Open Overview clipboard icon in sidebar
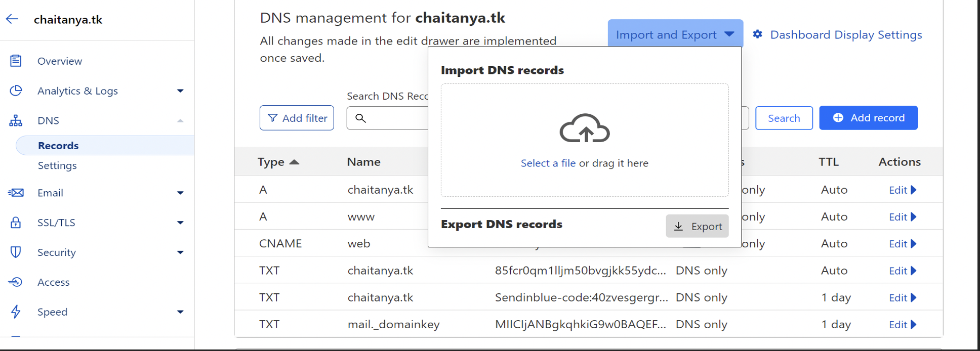This screenshot has height=351, width=980. click(16, 61)
